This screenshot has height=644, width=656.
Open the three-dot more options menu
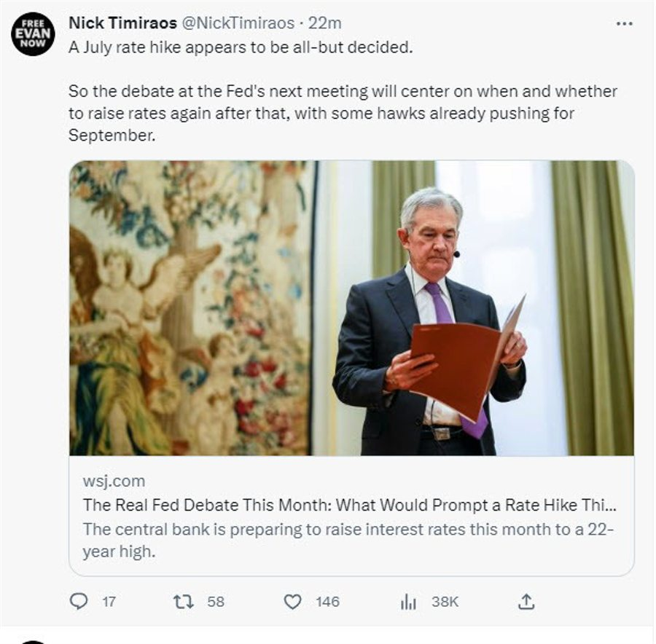pyautogui.click(x=624, y=23)
